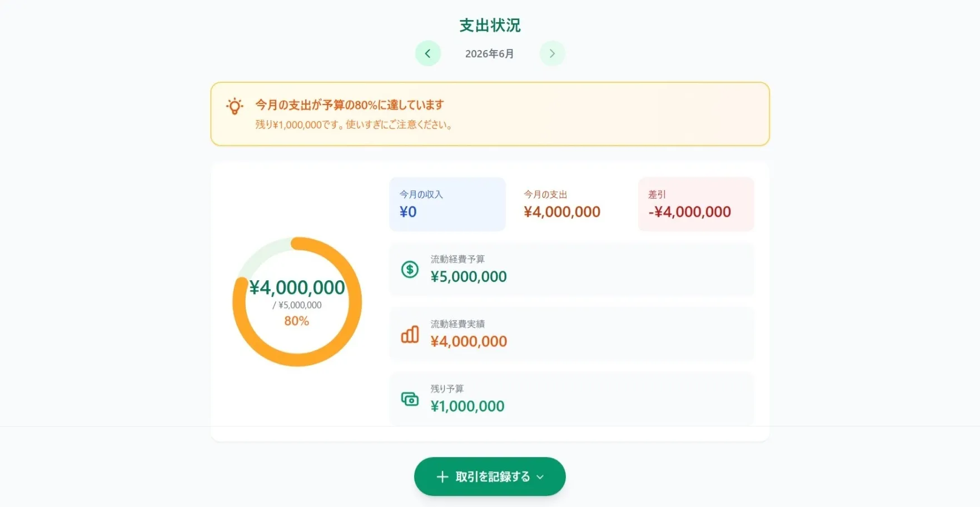Open the 今月の支出 ¥4,000,000 card

(x=572, y=204)
